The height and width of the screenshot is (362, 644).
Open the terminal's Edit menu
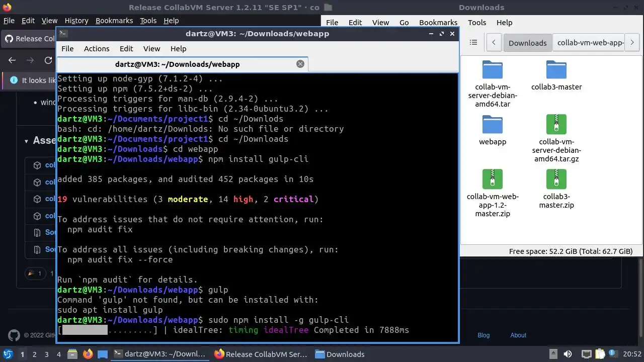pyautogui.click(x=126, y=49)
